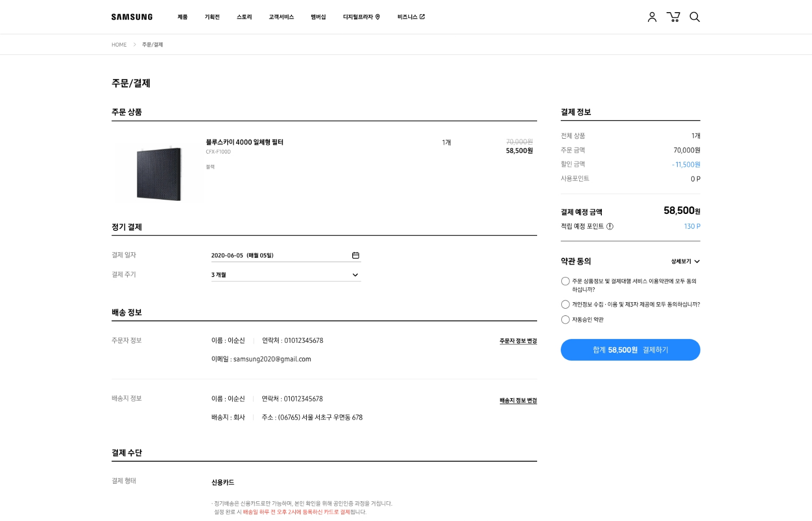Image resolution: width=812 pixels, height=521 pixels.
Task: Open the user account icon
Action: click(x=652, y=17)
